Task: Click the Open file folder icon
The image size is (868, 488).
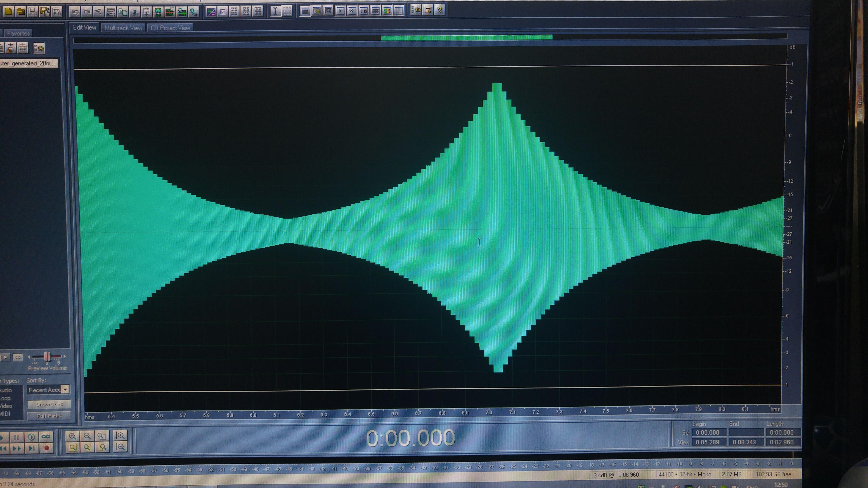Action: [21, 12]
